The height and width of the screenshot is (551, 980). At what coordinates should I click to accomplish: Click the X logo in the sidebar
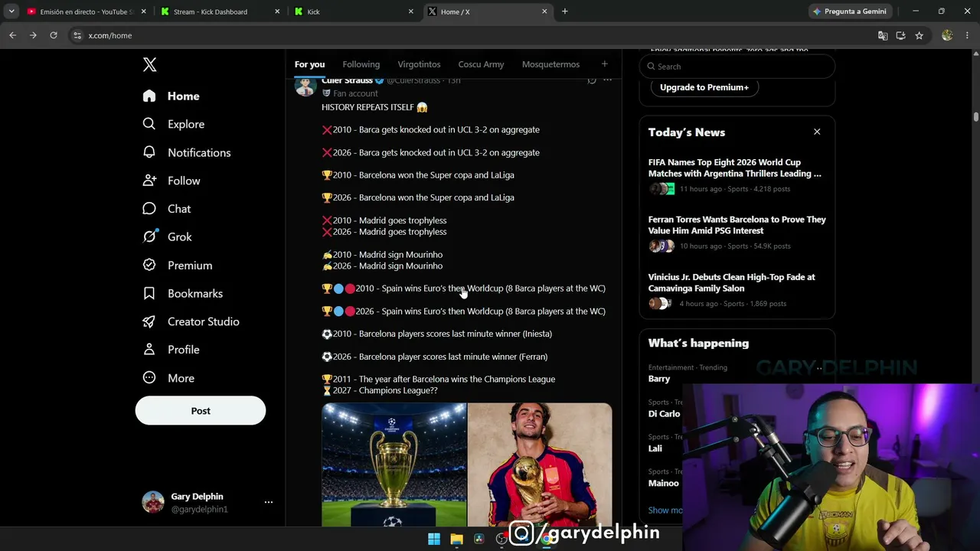(x=149, y=64)
